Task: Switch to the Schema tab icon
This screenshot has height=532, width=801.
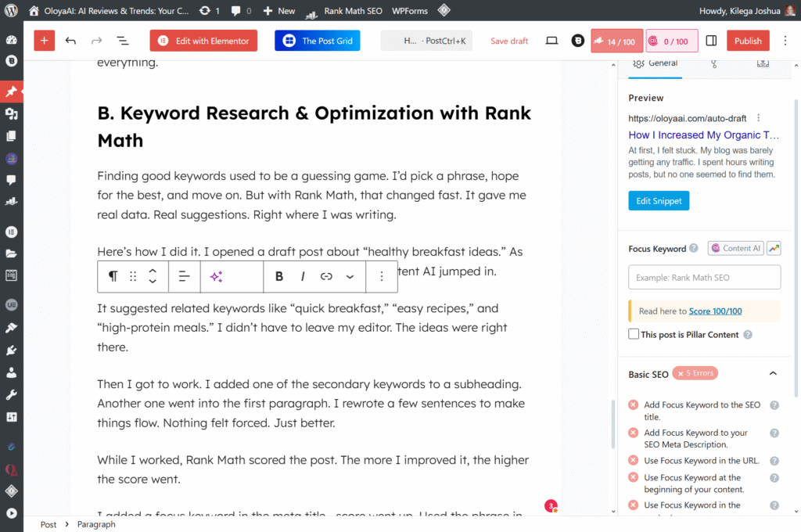Action: point(713,63)
